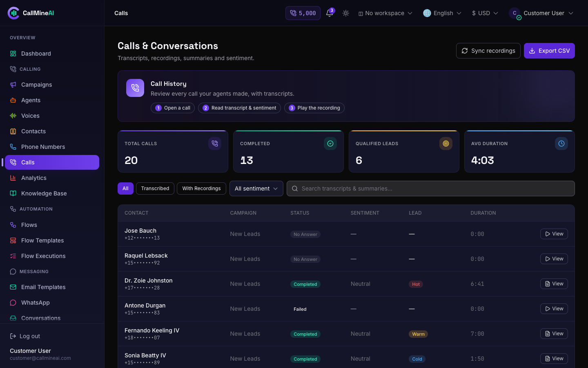Image resolution: width=588 pixels, height=368 pixels.
Task: Click the Warm lead badge
Action: coord(418,334)
